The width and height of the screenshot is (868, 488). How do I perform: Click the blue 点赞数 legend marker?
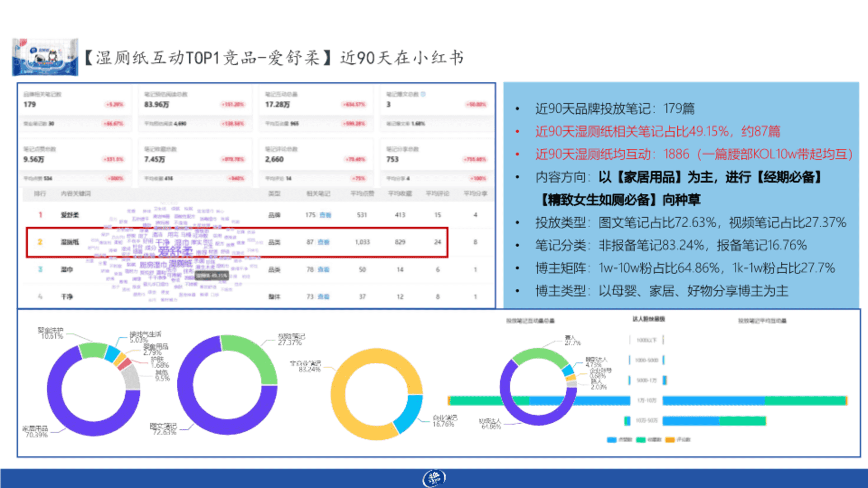click(612, 440)
